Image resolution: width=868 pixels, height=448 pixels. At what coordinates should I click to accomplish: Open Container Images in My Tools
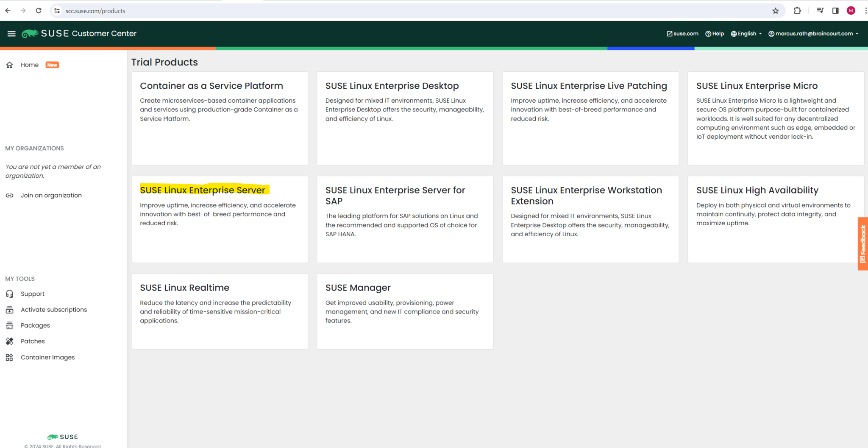click(9, 357)
